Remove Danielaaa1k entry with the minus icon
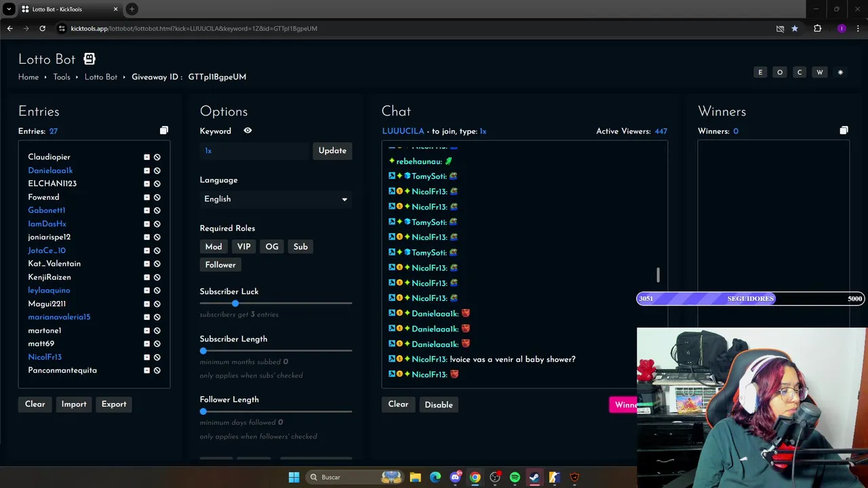 pyautogui.click(x=146, y=171)
